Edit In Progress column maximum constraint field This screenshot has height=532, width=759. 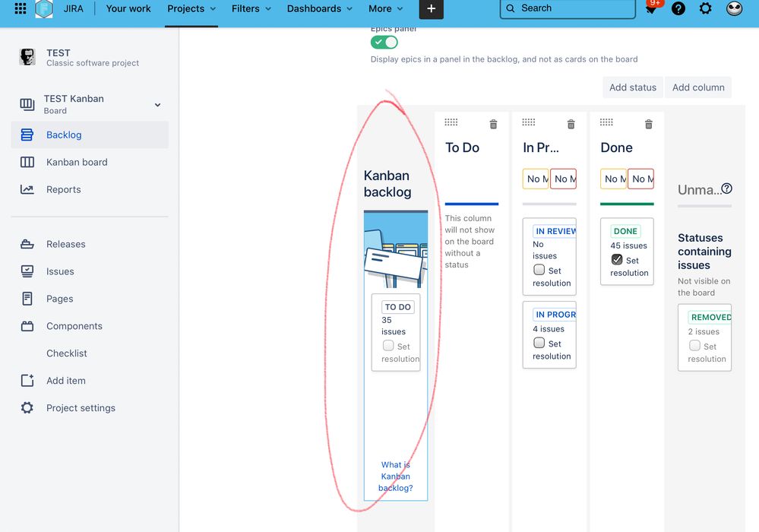[x=563, y=179]
